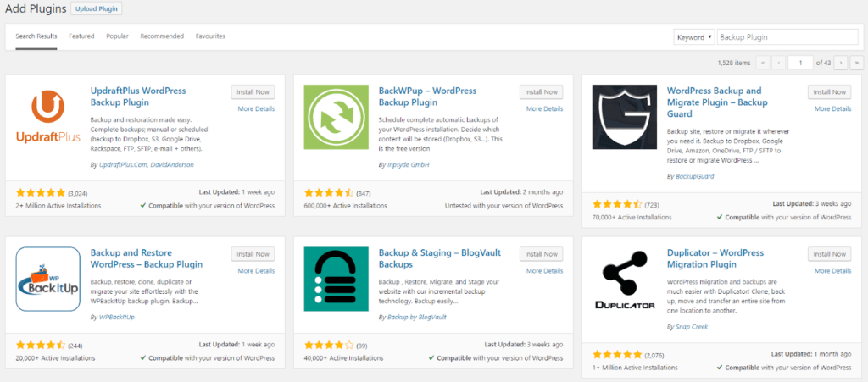Switch to the Recommended tab

[162, 36]
